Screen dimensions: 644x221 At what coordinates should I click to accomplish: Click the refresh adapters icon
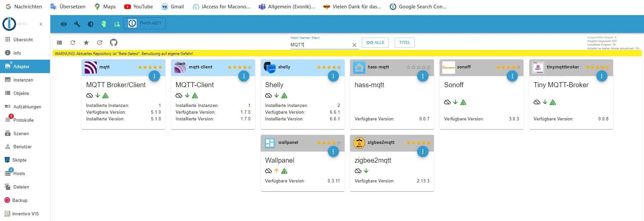click(x=73, y=43)
